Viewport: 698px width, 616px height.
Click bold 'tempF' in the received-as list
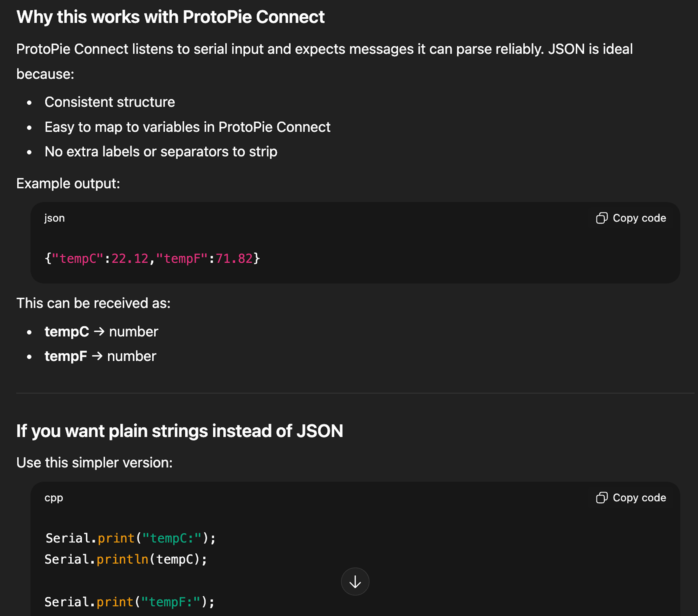tap(66, 356)
